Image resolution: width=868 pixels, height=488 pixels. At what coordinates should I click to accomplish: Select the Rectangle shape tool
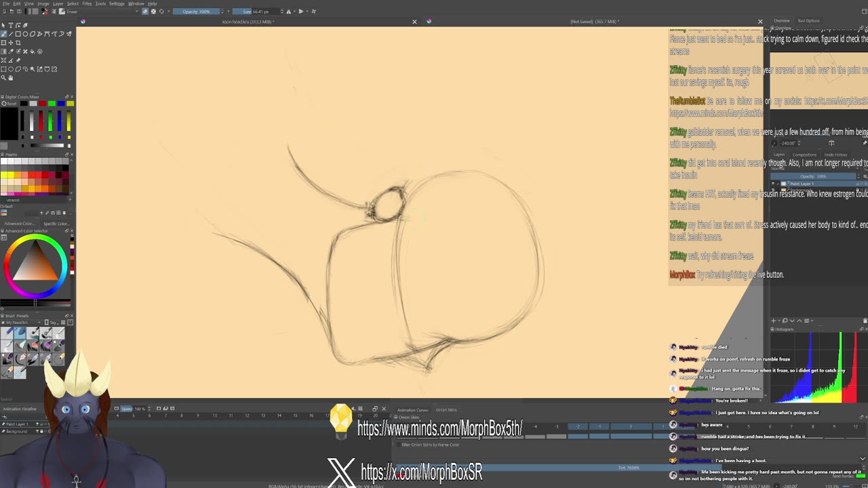(x=18, y=34)
